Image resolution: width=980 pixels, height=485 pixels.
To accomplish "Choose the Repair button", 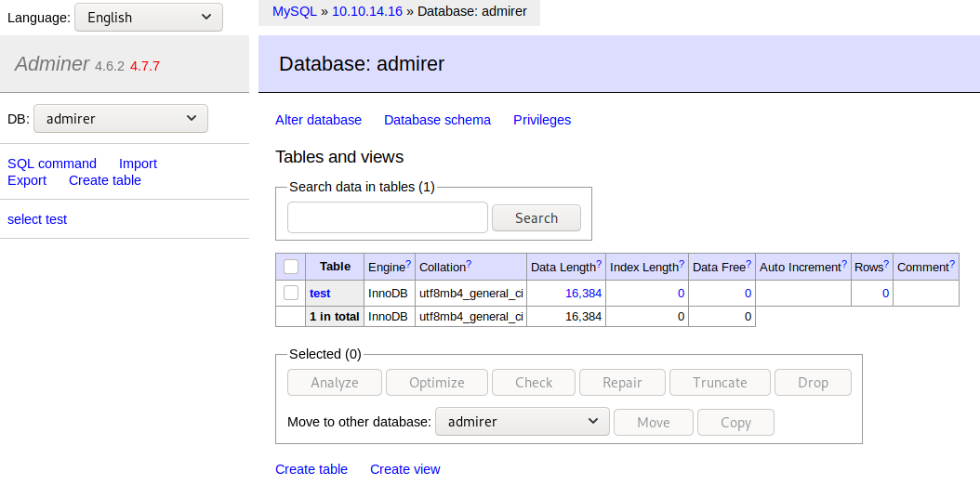I will [x=623, y=383].
